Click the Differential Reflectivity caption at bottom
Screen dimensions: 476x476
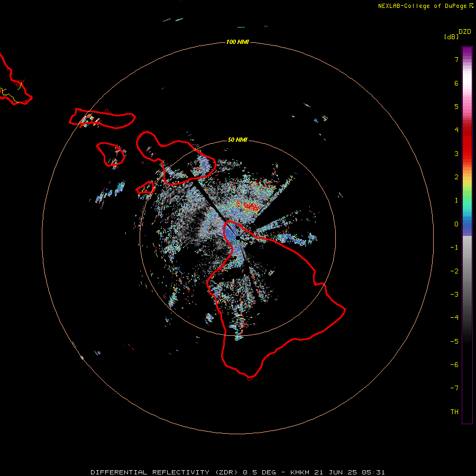click(x=237, y=472)
